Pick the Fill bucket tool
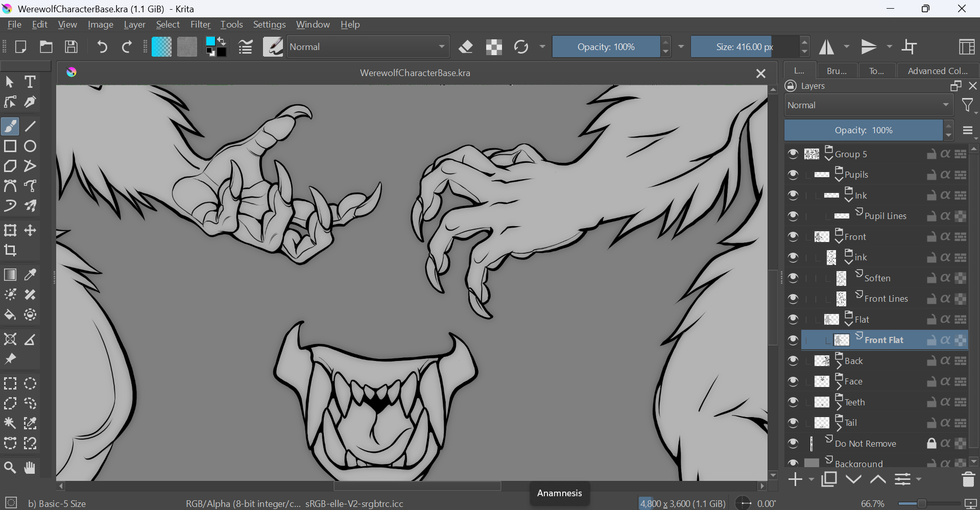 [10, 315]
